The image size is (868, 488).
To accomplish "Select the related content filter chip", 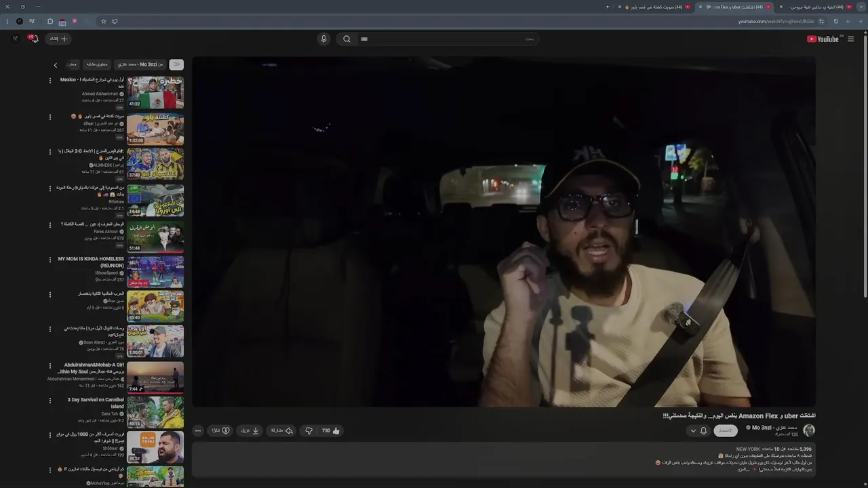I will point(96,64).
